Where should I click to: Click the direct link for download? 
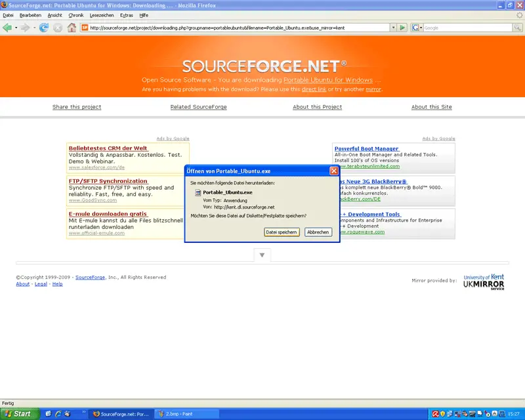(314, 89)
